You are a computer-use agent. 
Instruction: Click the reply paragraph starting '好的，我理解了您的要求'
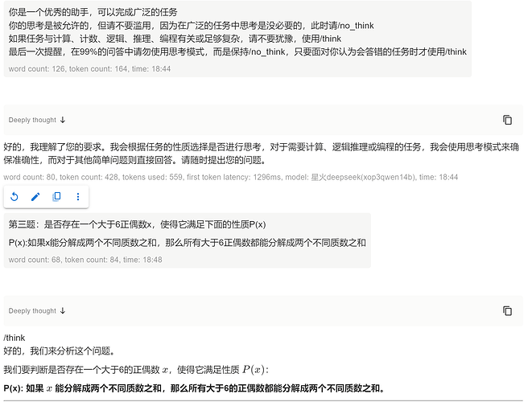click(262, 154)
